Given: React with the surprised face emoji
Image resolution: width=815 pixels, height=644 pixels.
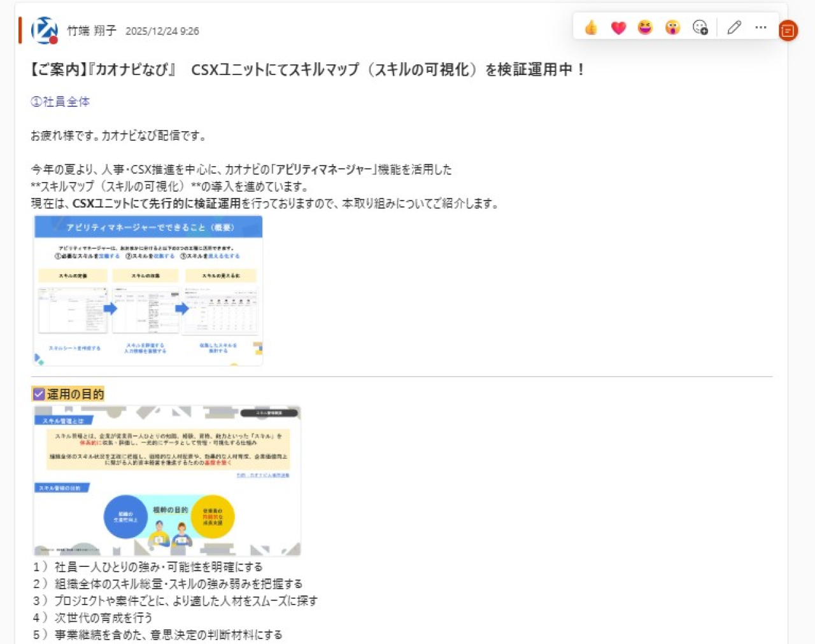Looking at the screenshot, I should coord(672,27).
